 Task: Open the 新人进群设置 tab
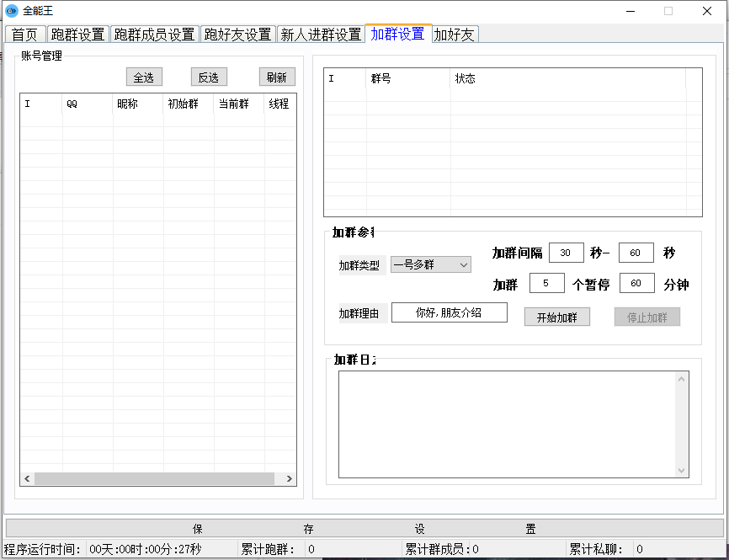tap(322, 35)
